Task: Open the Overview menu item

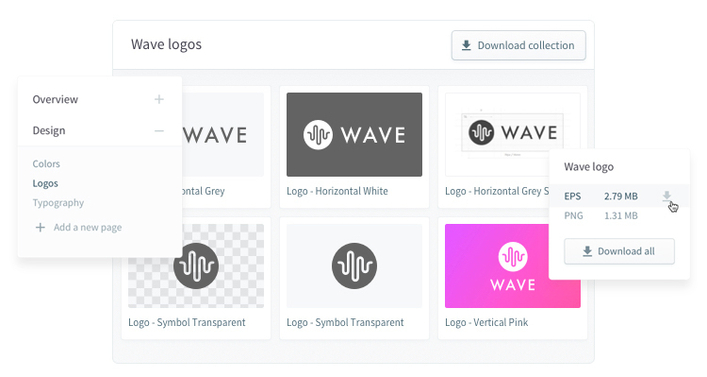Action: 55,99
